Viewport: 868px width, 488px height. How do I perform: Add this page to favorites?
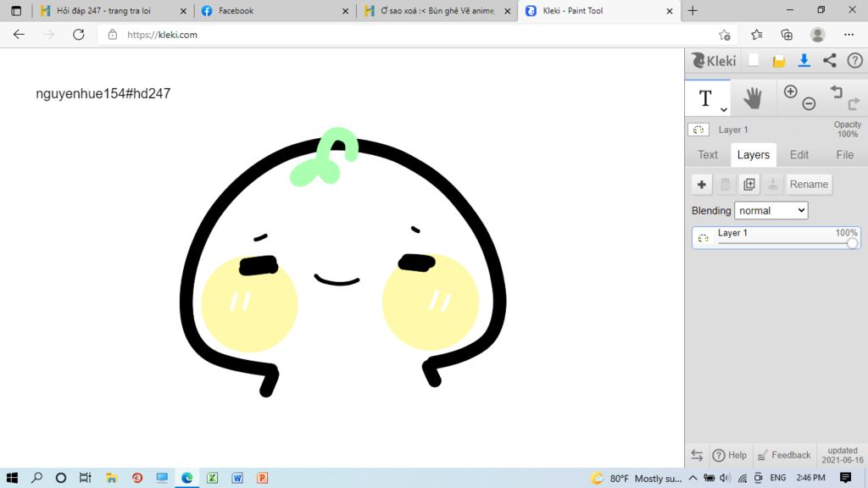(725, 34)
